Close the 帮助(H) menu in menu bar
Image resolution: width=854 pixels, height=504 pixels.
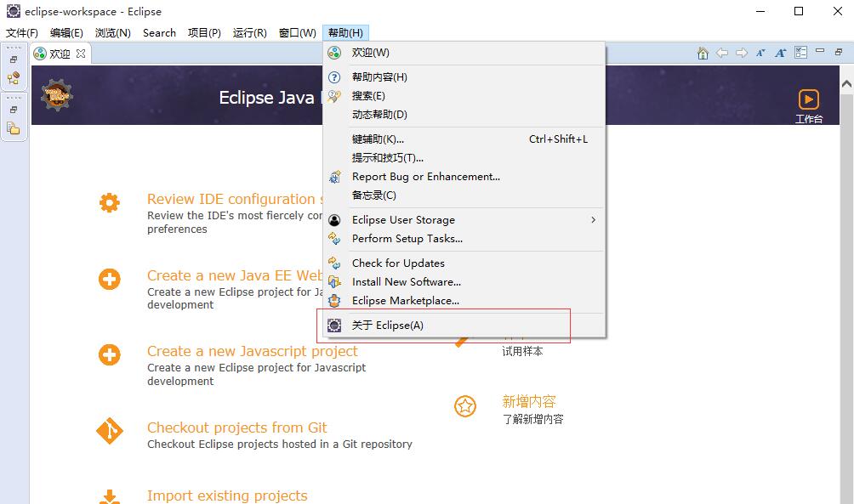346,32
